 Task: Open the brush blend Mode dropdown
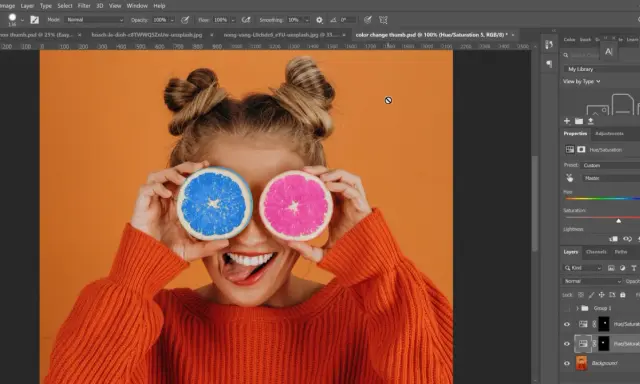(x=95, y=20)
